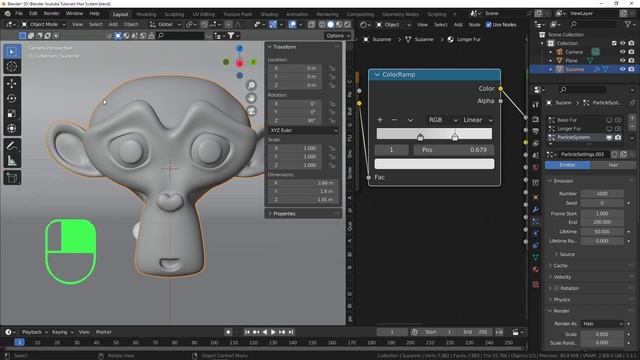Open the Render menu

(x=51, y=13)
